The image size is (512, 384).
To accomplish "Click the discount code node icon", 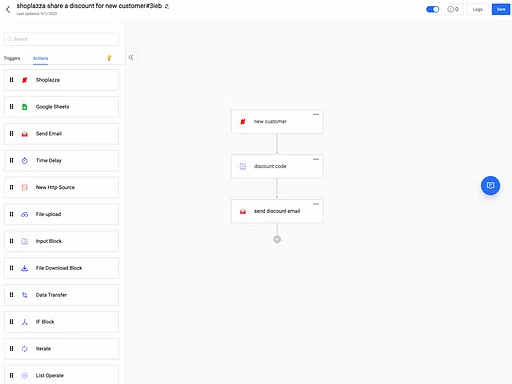I will coord(243,166).
